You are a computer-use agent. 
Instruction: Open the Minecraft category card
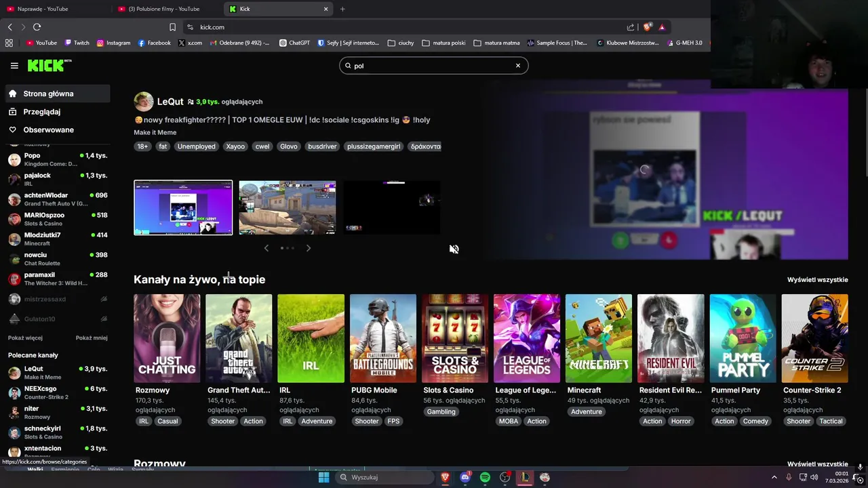click(x=599, y=338)
